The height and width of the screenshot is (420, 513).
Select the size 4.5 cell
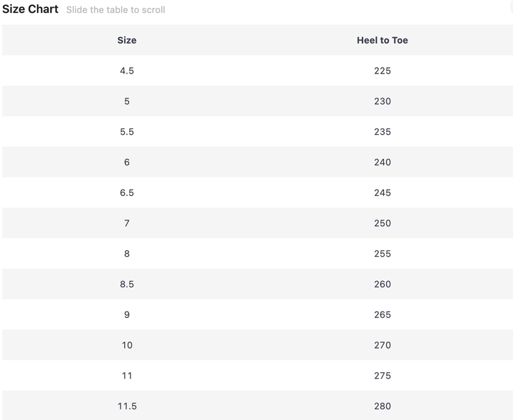[x=127, y=71]
